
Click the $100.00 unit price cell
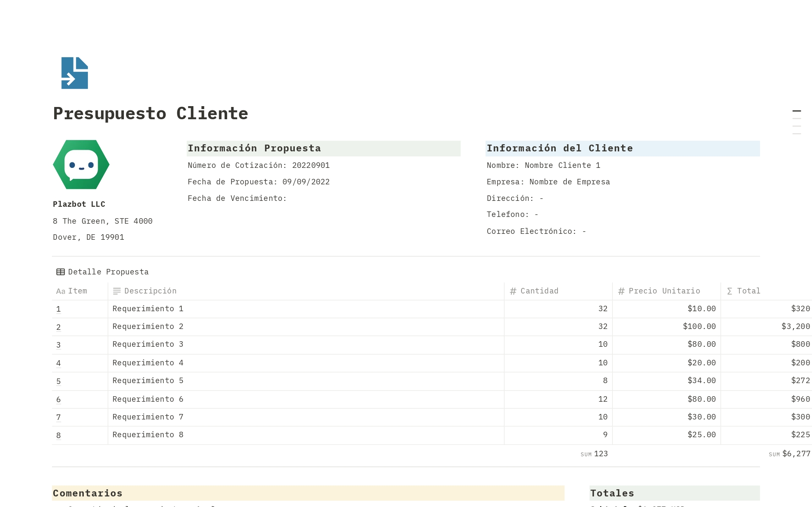point(699,326)
